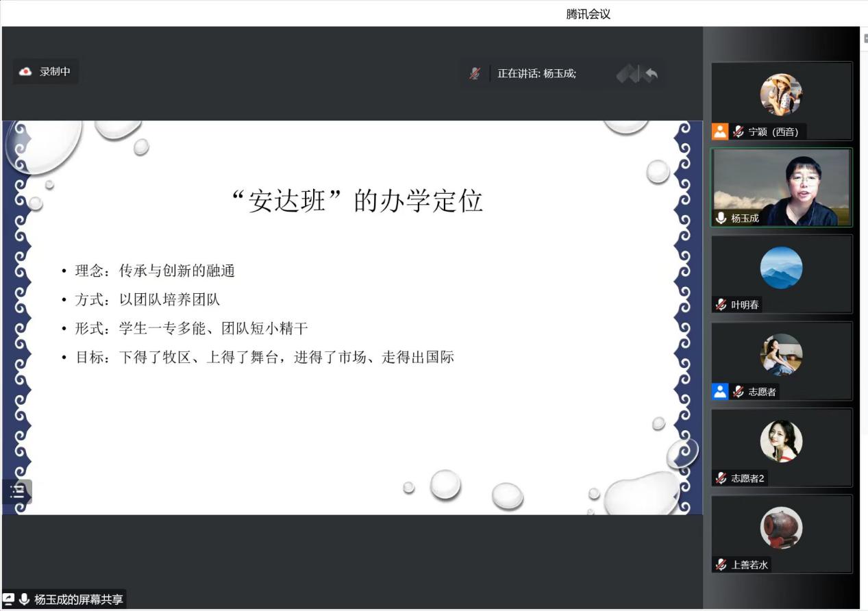This screenshot has height=611, width=868.
Task: Click the 志愿者 participant avatar
Action: point(781,355)
